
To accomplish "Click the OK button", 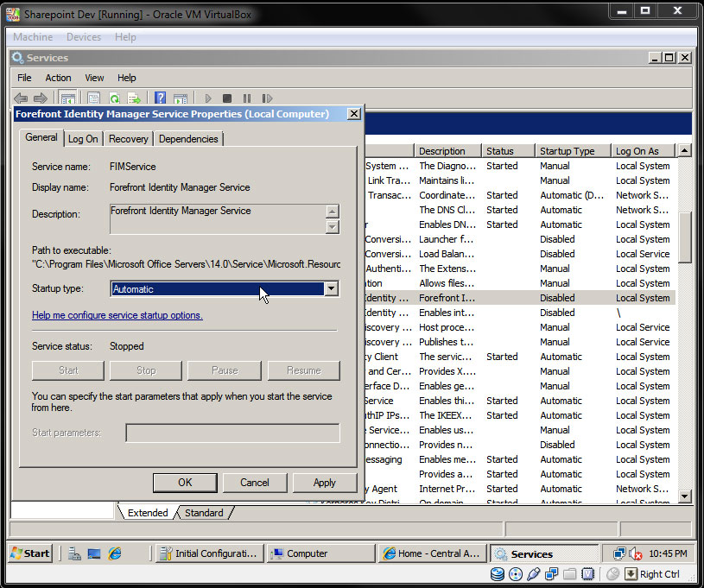I will [185, 483].
